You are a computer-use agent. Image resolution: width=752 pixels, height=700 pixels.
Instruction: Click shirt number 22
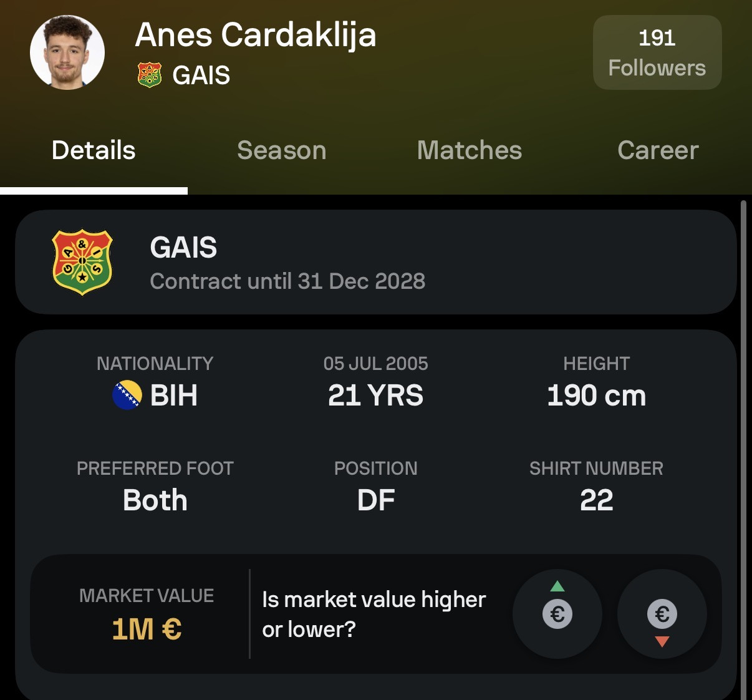pos(597,500)
